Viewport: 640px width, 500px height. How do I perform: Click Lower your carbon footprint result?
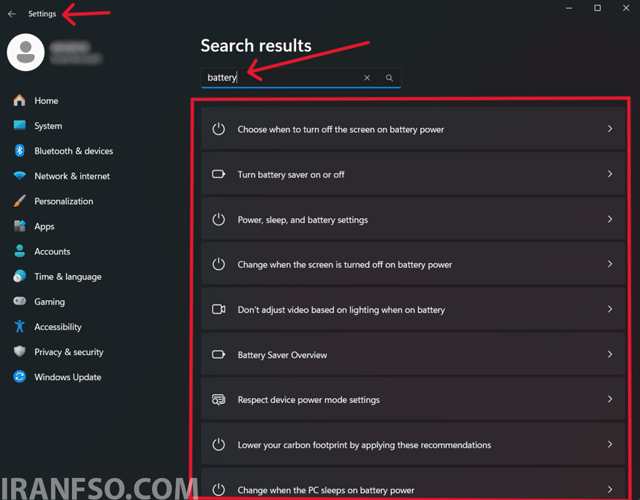[413, 444]
